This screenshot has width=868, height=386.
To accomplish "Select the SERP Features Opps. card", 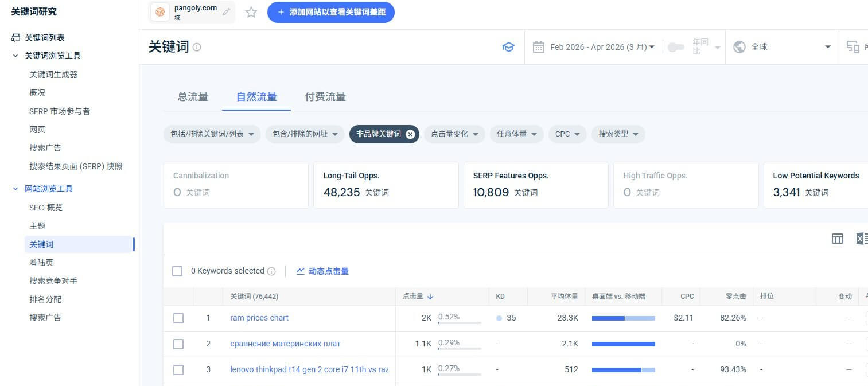I will coord(536,185).
